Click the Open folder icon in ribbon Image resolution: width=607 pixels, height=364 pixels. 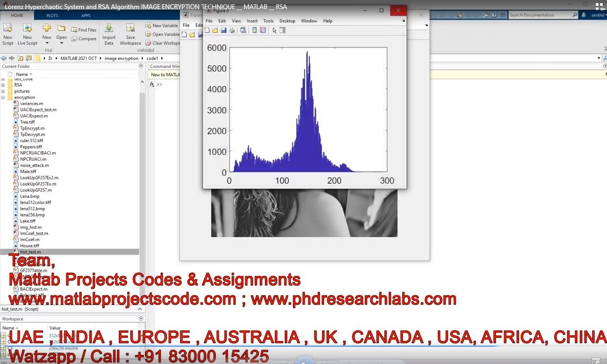(61, 28)
